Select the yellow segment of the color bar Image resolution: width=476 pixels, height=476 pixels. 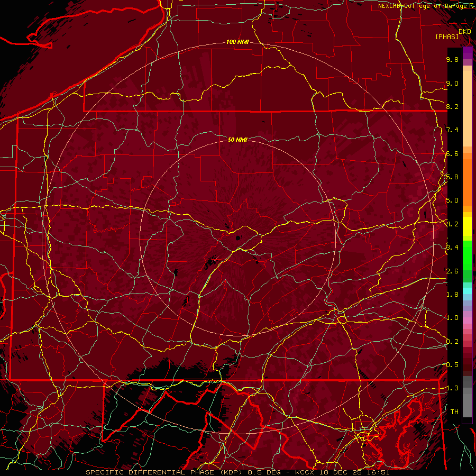467,226
